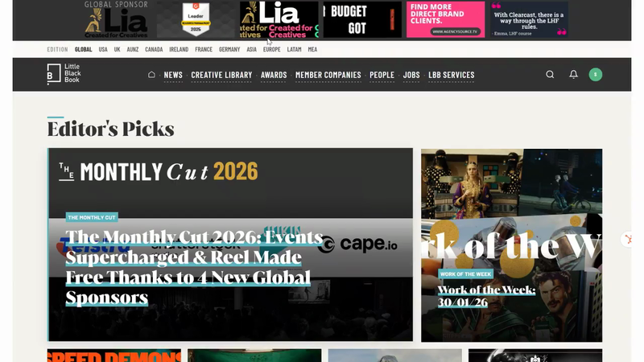Switch edition to Germany
The width and height of the screenshot is (644, 362).
[x=229, y=49]
